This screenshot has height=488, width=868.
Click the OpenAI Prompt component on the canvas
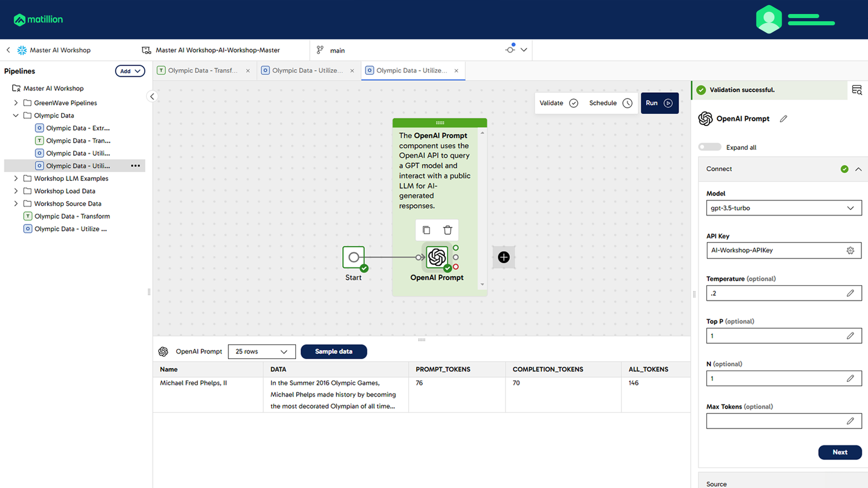[x=436, y=258]
